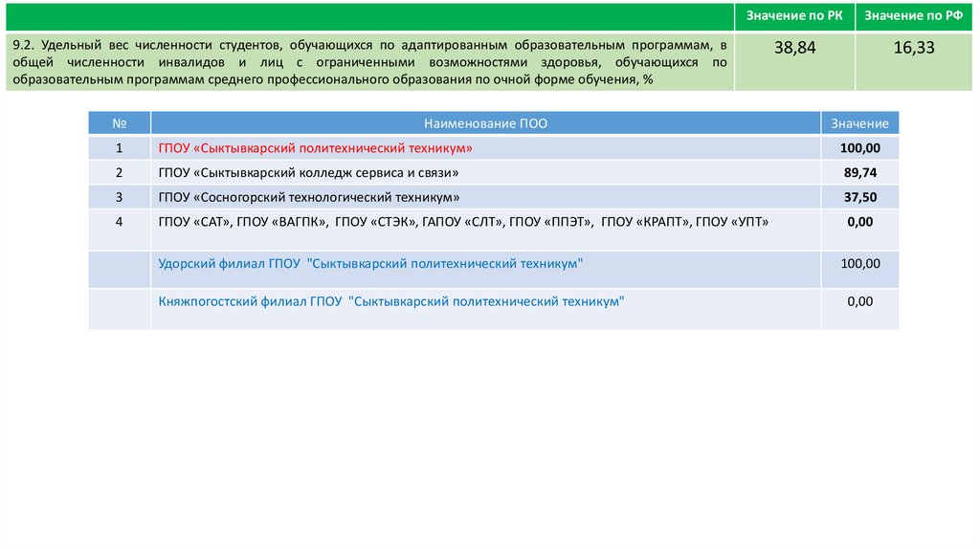Select the 9.2 indicator description text
This screenshot has height=549, width=980.
(x=369, y=62)
